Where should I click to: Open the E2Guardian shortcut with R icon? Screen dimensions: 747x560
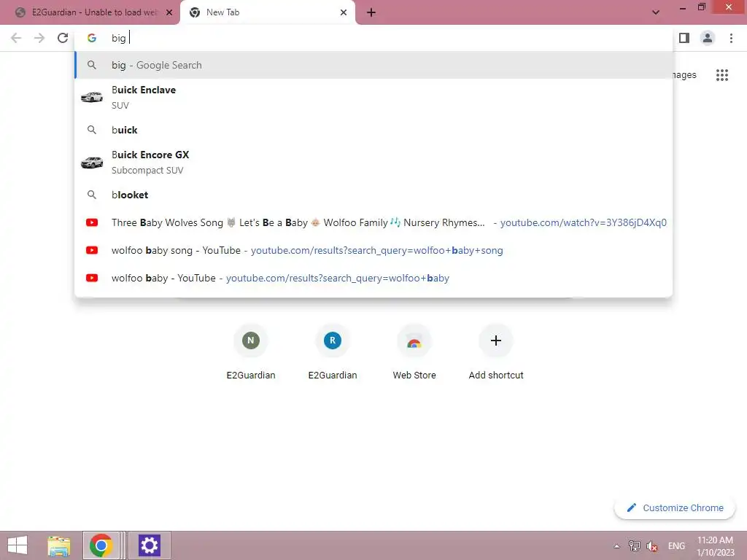(x=333, y=351)
